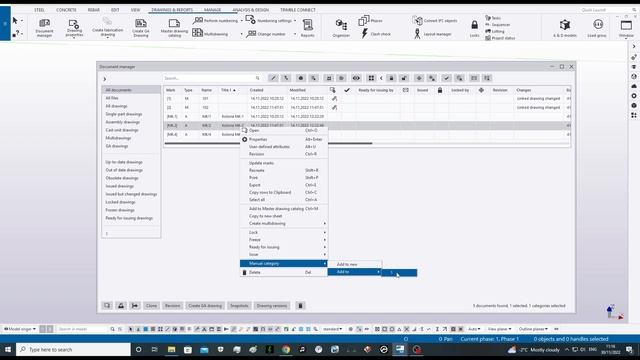The image size is (640, 360).
Task: Switch to the CONCRETE ribbon tab
Action: pyautogui.click(x=66, y=10)
